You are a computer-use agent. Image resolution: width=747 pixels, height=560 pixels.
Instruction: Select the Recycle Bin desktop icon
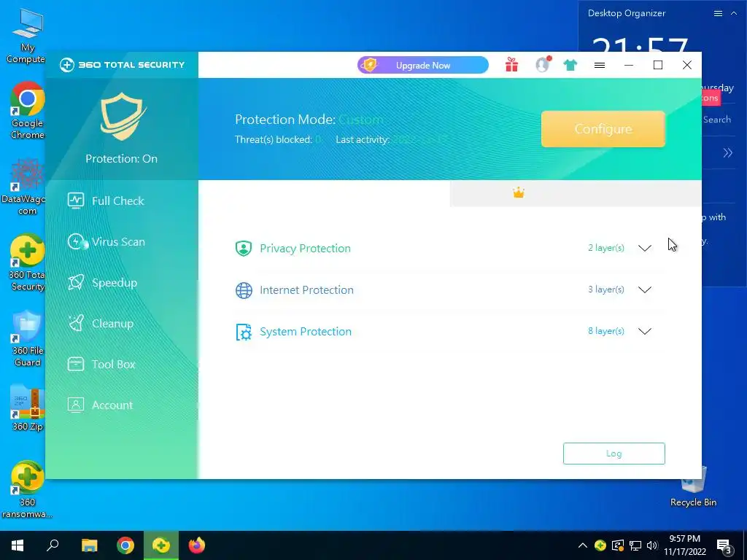[x=693, y=487]
